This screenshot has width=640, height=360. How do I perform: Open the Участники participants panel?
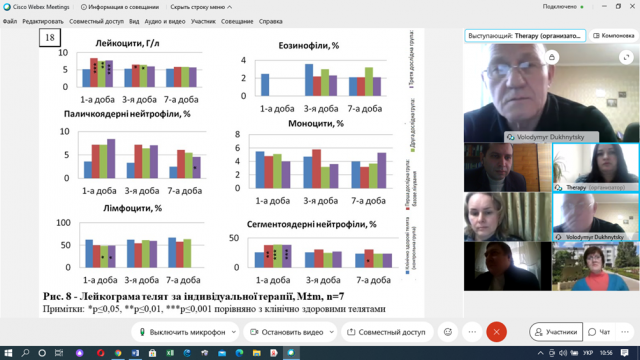(556, 332)
